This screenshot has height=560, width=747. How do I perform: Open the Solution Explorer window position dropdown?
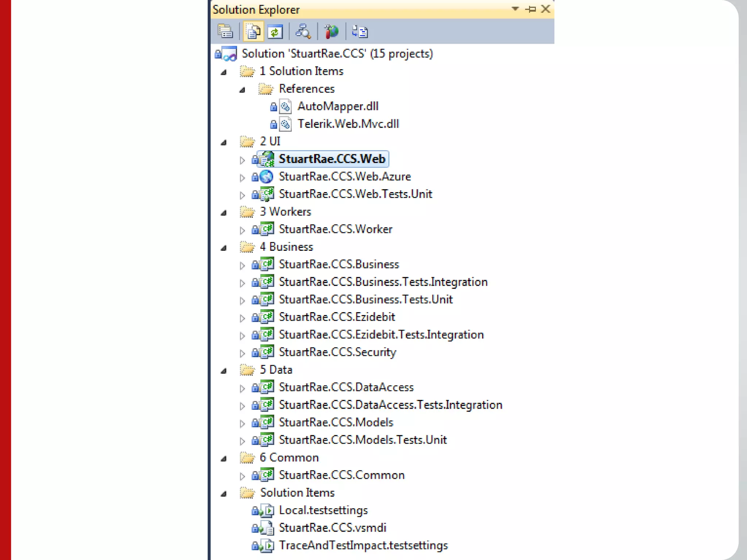pyautogui.click(x=515, y=9)
